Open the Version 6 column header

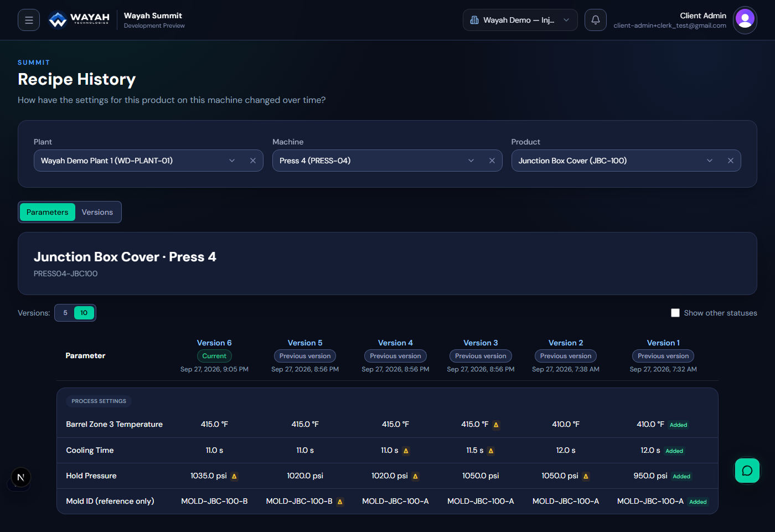tap(214, 343)
